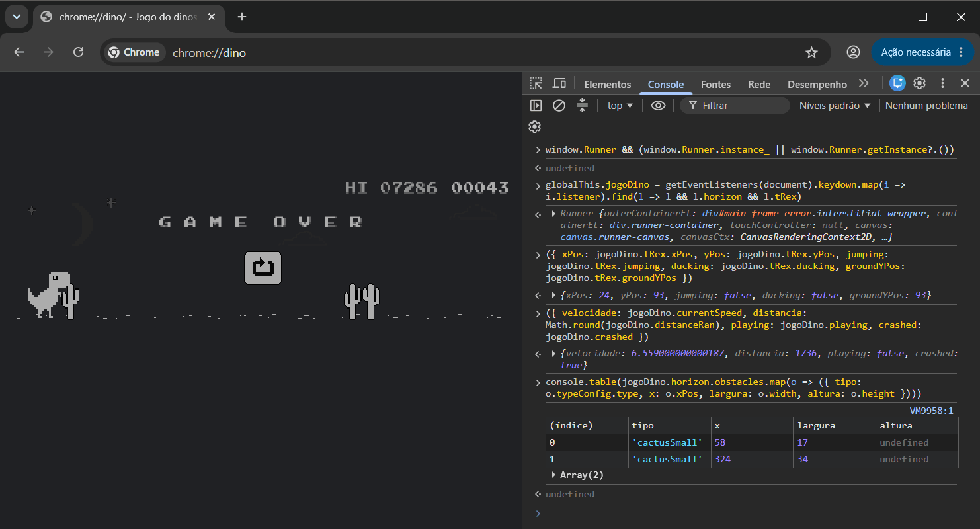The width and height of the screenshot is (980, 529).
Task: Expand the xPos yPos object result
Action: coord(554,295)
